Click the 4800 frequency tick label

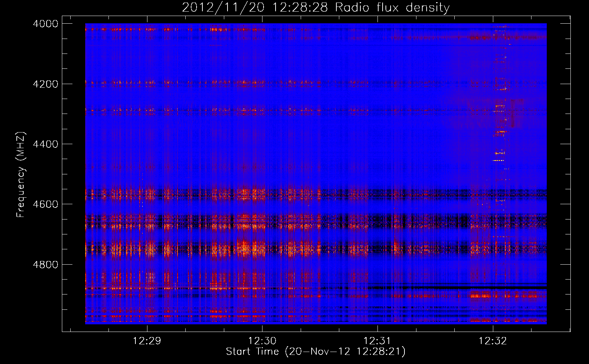coord(46,265)
